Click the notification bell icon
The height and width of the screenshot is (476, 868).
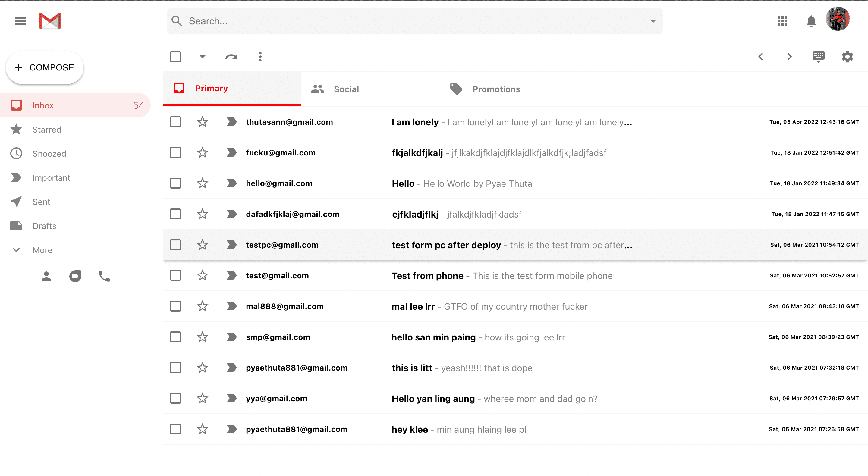tap(810, 21)
